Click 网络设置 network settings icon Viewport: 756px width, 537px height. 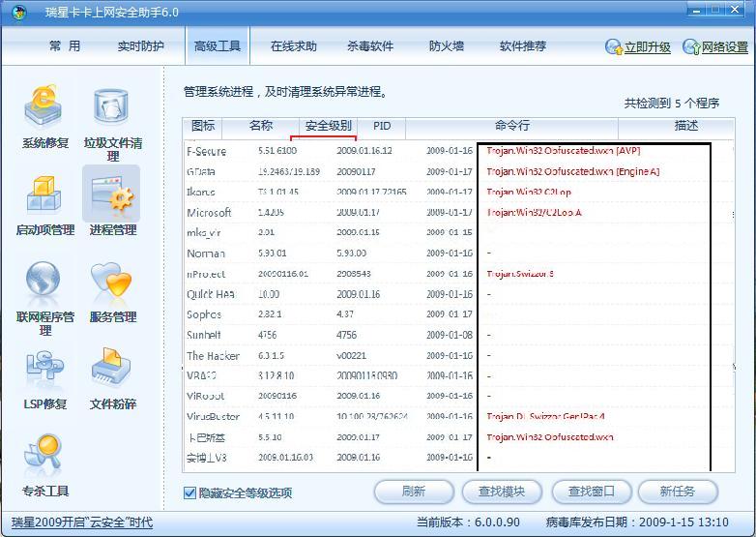691,46
